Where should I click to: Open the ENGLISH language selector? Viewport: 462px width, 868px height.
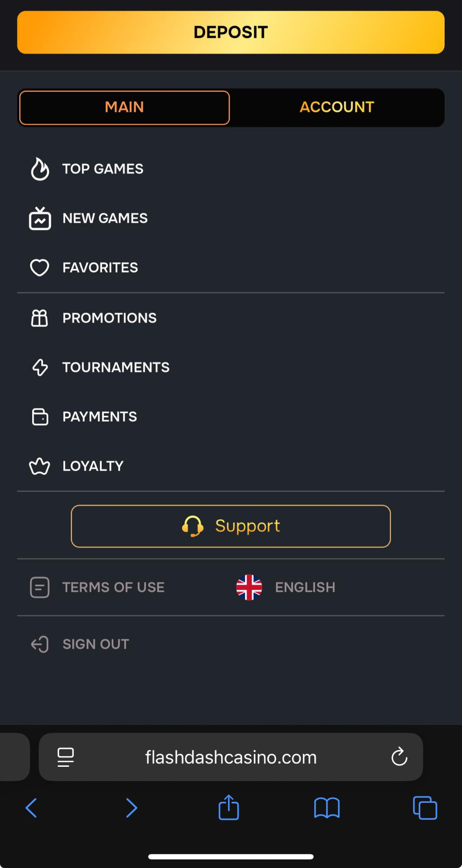coord(286,587)
